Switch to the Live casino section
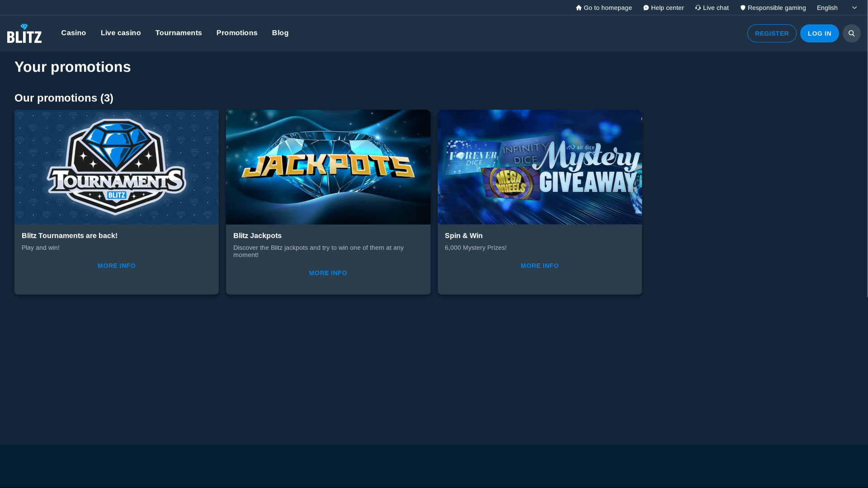This screenshot has width=868, height=488. (x=120, y=33)
